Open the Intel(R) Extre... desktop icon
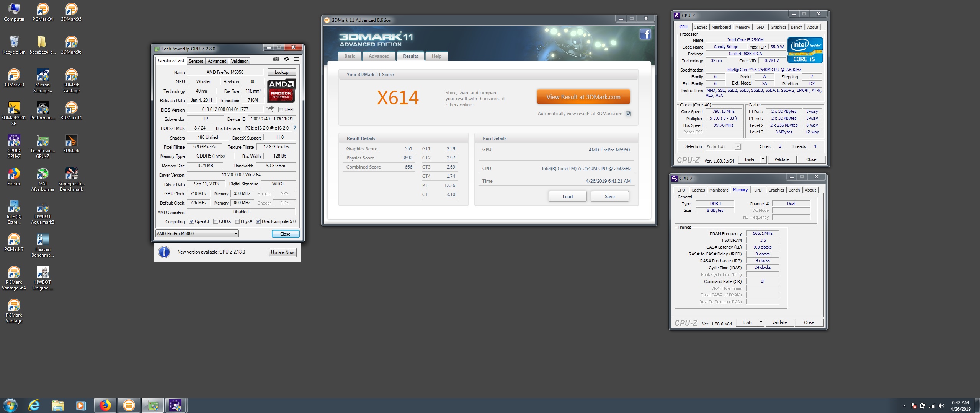This screenshot has height=413, width=980. pyautogui.click(x=14, y=212)
